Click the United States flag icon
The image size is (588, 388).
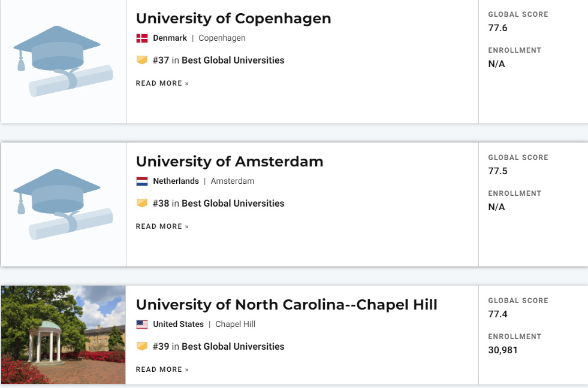pyautogui.click(x=142, y=325)
